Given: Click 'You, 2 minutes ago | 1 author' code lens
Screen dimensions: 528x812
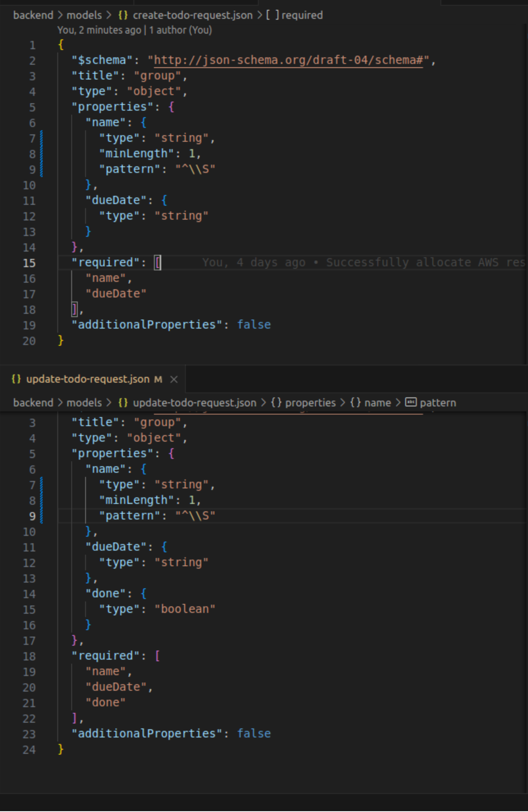Looking at the screenshot, I should (135, 30).
